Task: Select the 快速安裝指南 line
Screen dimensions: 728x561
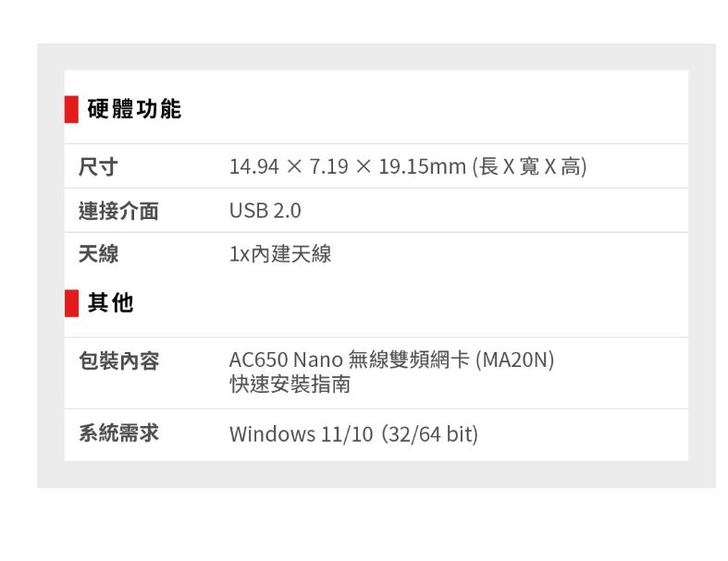Action: (x=290, y=383)
